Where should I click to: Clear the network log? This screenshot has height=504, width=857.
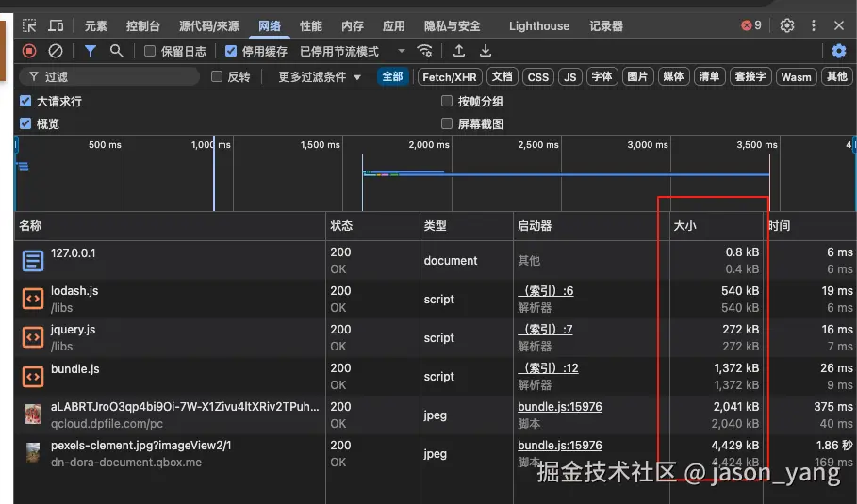pyautogui.click(x=56, y=51)
